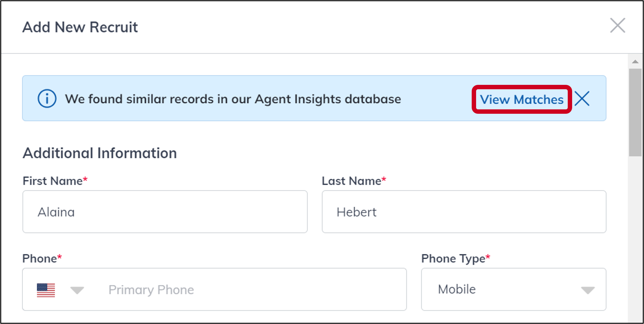Image resolution: width=644 pixels, height=324 pixels.
Task: Click the similar records banner message text
Action: [233, 99]
